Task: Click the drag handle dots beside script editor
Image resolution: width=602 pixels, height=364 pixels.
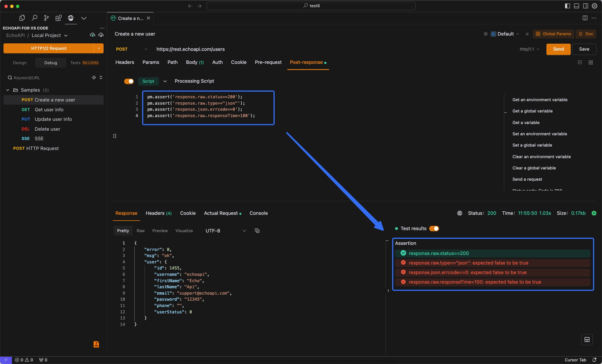Action: [x=115, y=136]
